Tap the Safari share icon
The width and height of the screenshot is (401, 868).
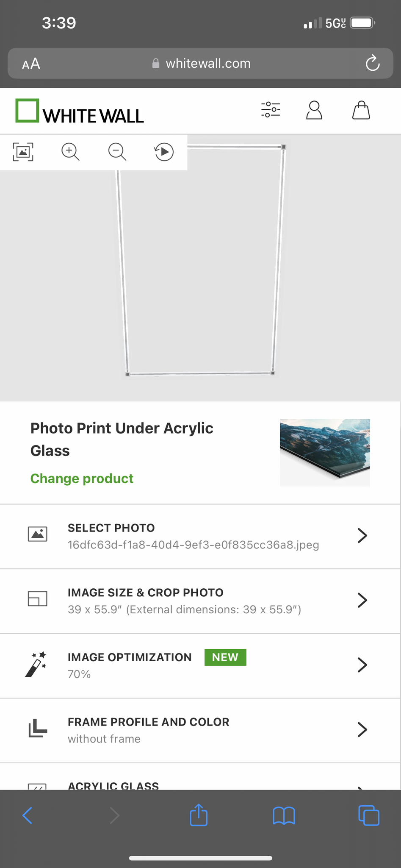[199, 815]
